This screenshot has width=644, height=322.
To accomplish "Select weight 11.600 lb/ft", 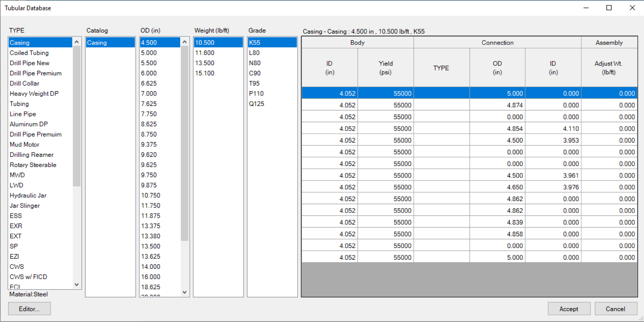I will click(x=205, y=53).
